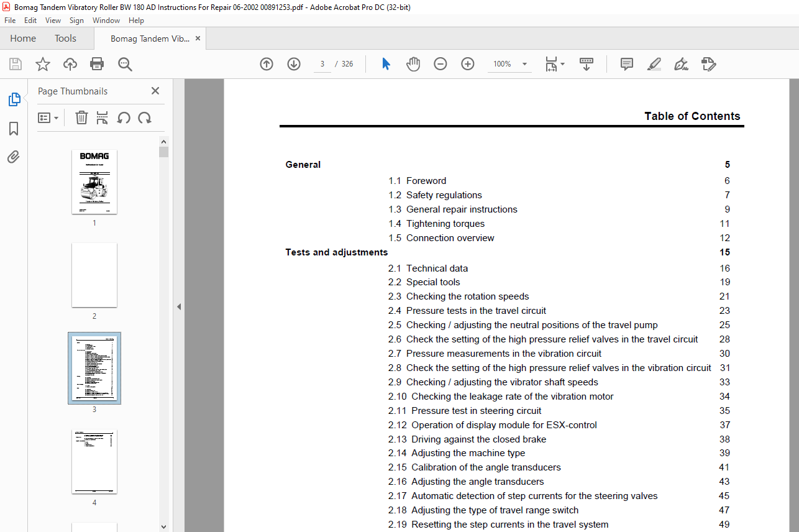This screenshot has width=799, height=532.
Task: Upload file to cloud icon
Action: click(x=70, y=64)
